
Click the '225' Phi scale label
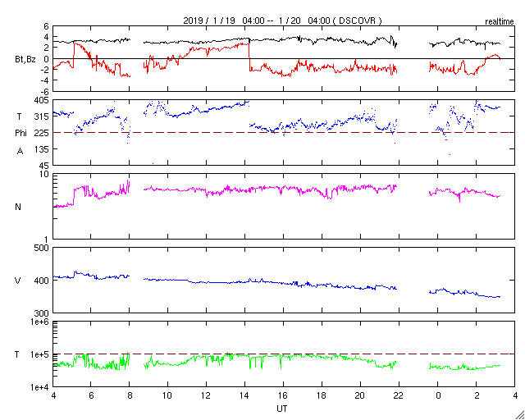pos(42,133)
